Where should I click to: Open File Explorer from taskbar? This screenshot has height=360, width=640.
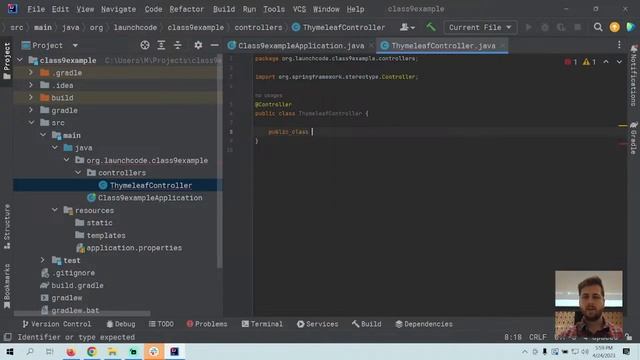point(112,351)
